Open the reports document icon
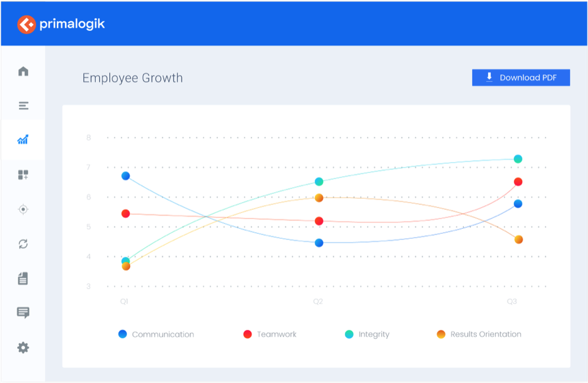This screenshot has height=383, width=588. click(x=23, y=278)
